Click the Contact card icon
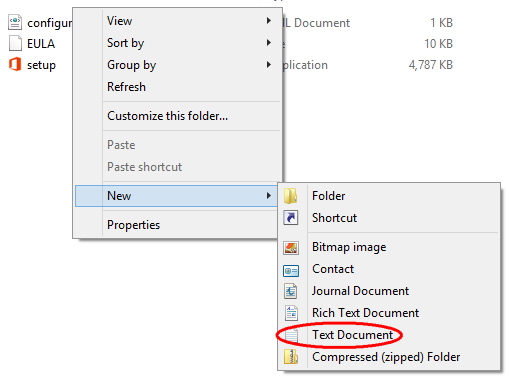 [x=291, y=271]
